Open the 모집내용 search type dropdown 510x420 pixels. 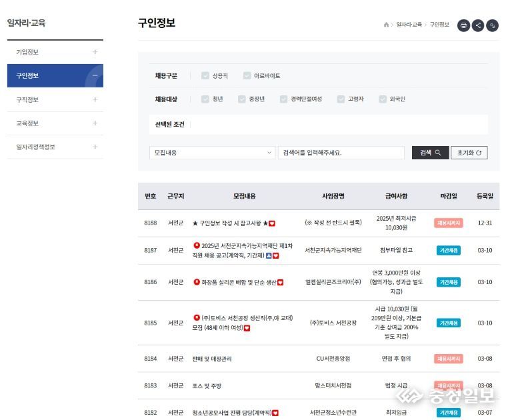[x=212, y=153]
